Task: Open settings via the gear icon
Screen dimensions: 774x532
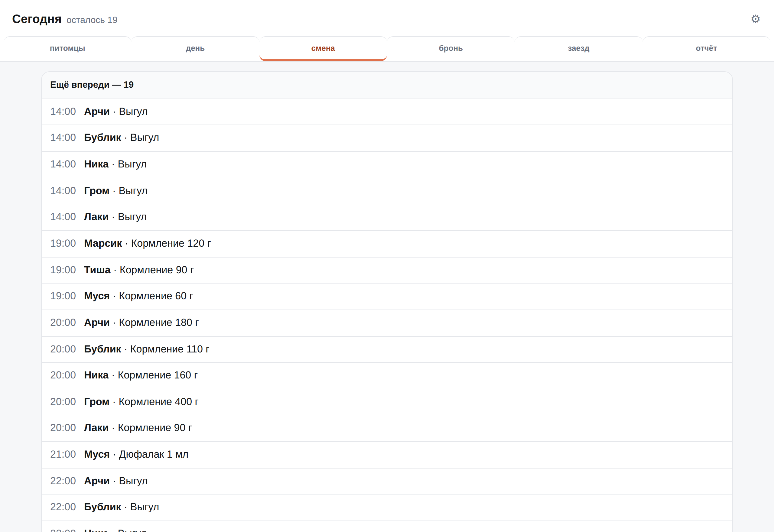Action: (755, 19)
